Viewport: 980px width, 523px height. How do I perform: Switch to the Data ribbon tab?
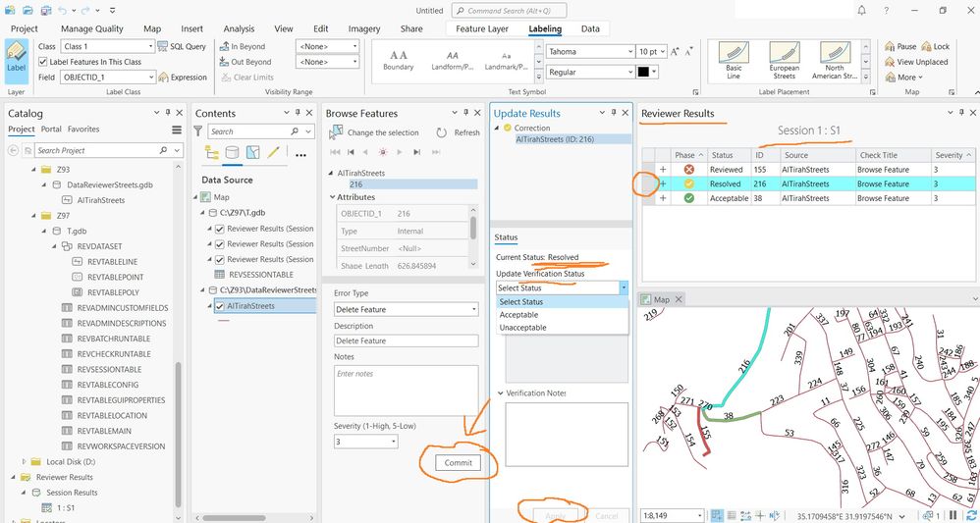tap(590, 28)
